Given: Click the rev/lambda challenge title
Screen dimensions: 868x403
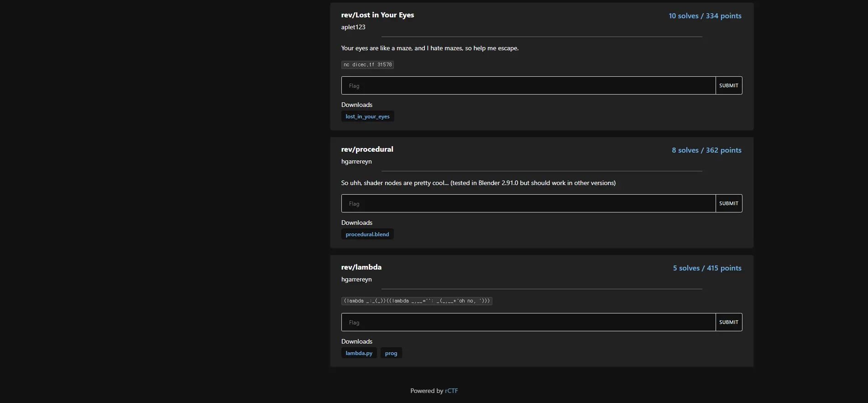Looking at the screenshot, I should [x=361, y=267].
